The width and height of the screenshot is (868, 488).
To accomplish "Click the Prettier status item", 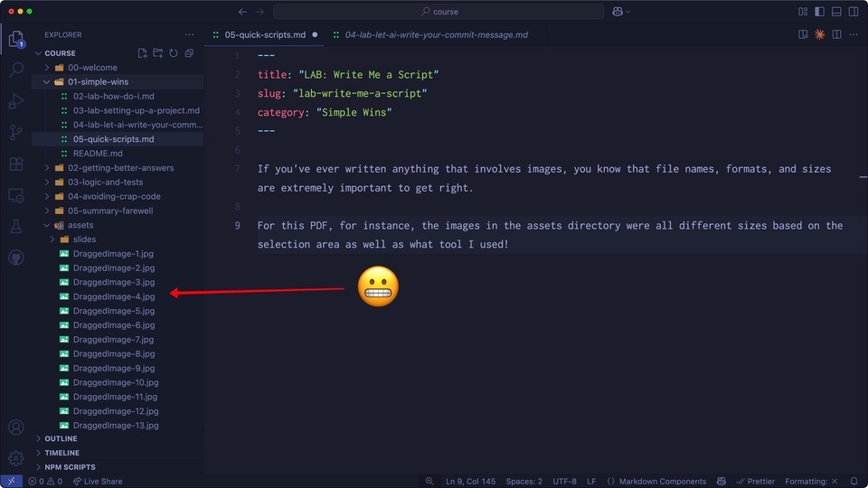I will (x=755, y=482).
